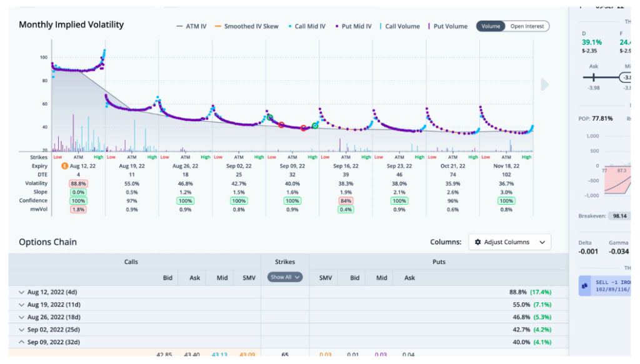Click the Monthly Implied Volatility heading
Viewport: 640px width, 364px height.
click(71, 24)
